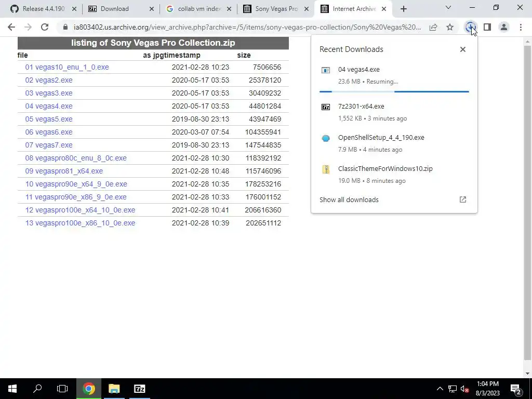
Task: Select 04 vegas4.exe in Recent Downloads
Action: click(x=394, y=75)
